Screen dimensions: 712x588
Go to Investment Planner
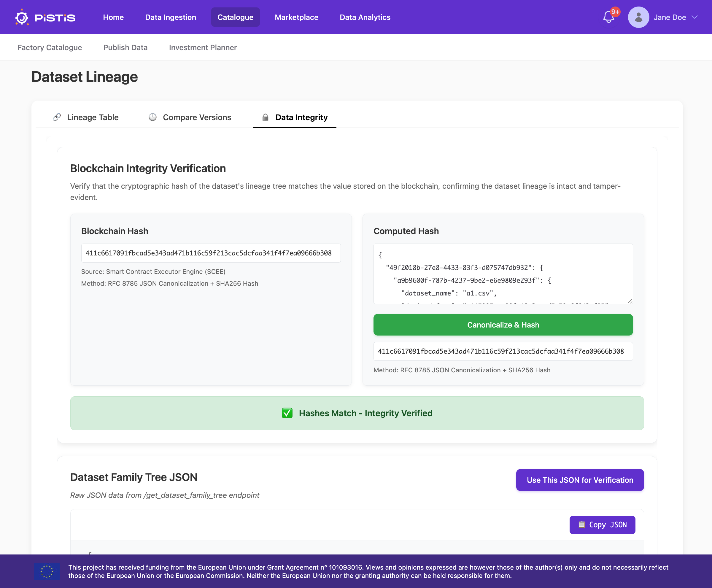coord(203,47)
